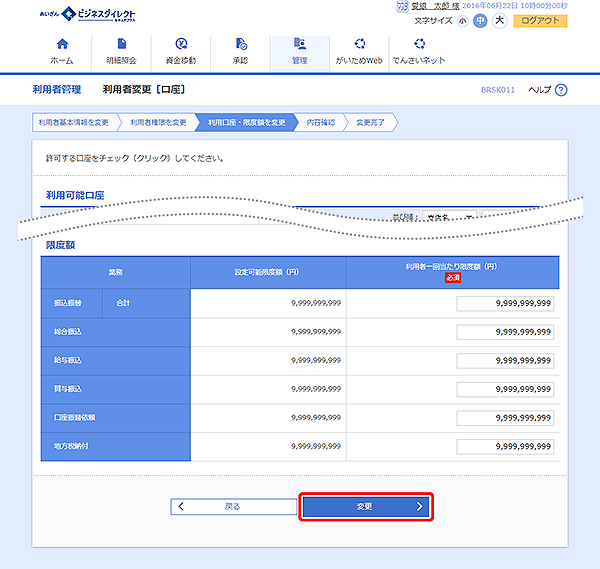
Task: Open the がいためWeb icon
Action: click(359, 44)
